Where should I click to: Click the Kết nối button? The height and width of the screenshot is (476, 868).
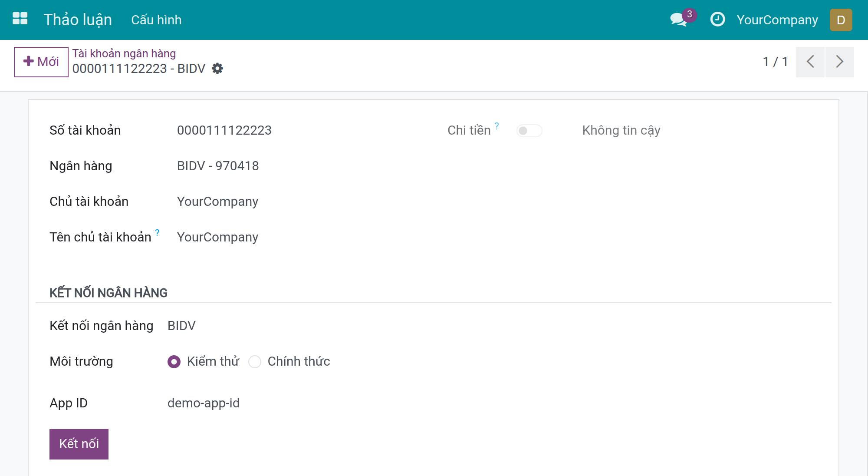[x=79, y=444]
